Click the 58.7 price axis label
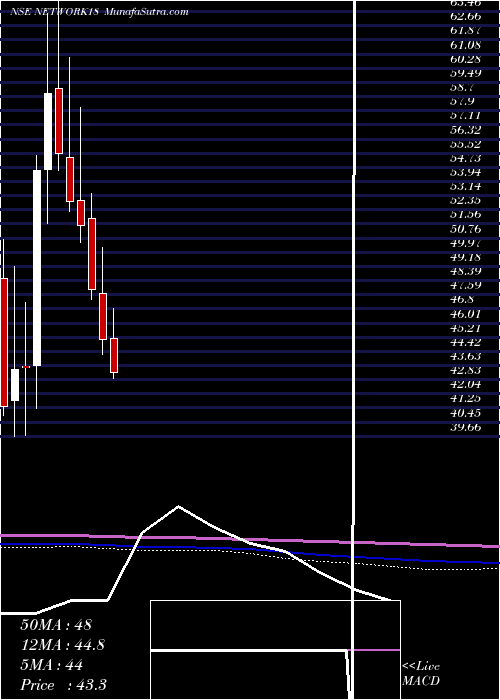The image size is (500, 700). point(461,87)
